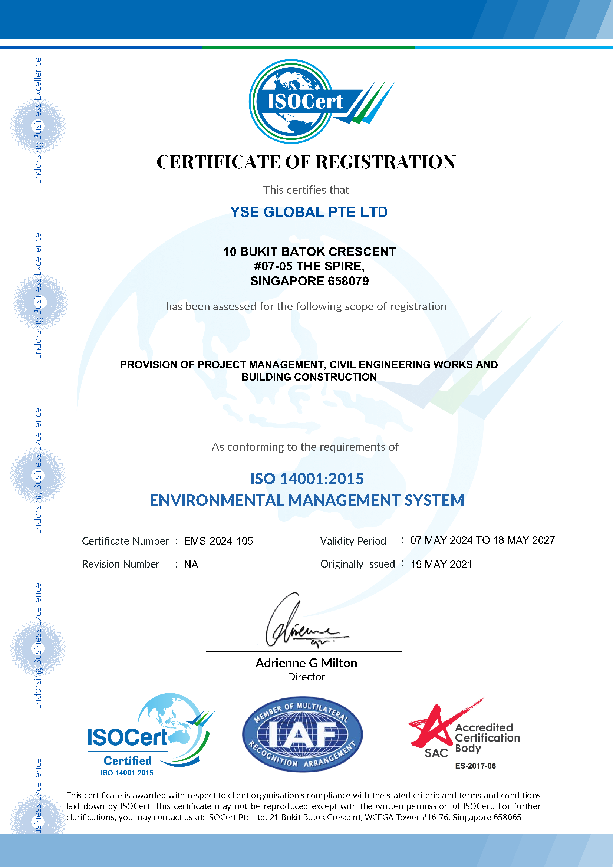Image resolution: width=613 pixels, height=868 pixels.
Task: Click "ENVIRONMENTAL MANAGEMENT SYSTEM" heading
Action: [307, 500]
